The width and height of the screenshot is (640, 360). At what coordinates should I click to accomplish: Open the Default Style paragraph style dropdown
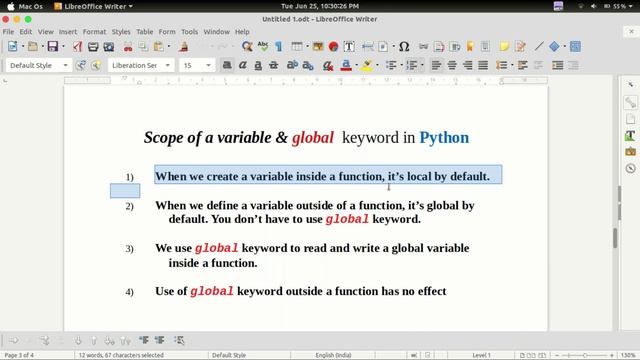[65, 65]
